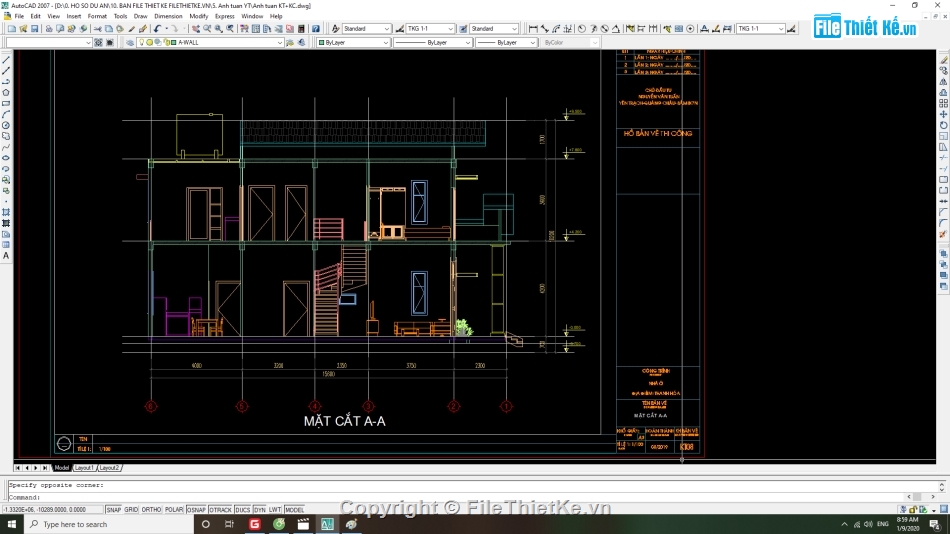Viewport: 950px width, 534px height.
Task: Open the QuickCalc calculator icon
Action: [301, 28]
